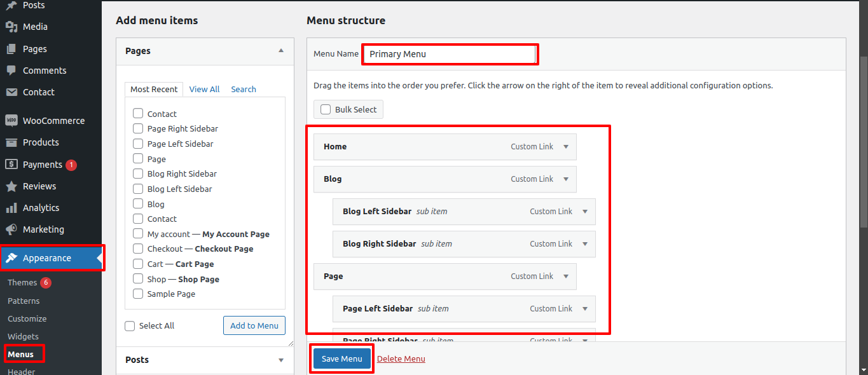
Task: Click the Comments speech bubble icon
Action: pyautogui.click(x=11, y=71)
